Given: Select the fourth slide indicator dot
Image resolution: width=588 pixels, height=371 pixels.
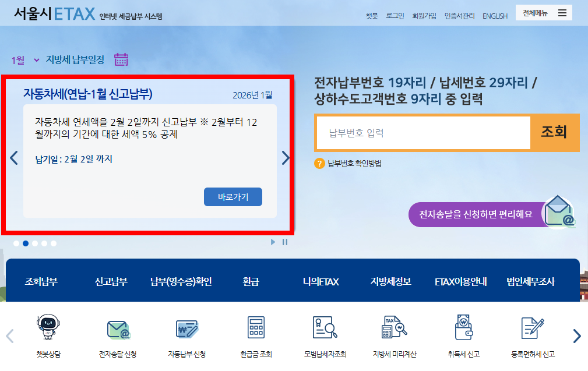Looking at the screenshot, I should point(44,243).
